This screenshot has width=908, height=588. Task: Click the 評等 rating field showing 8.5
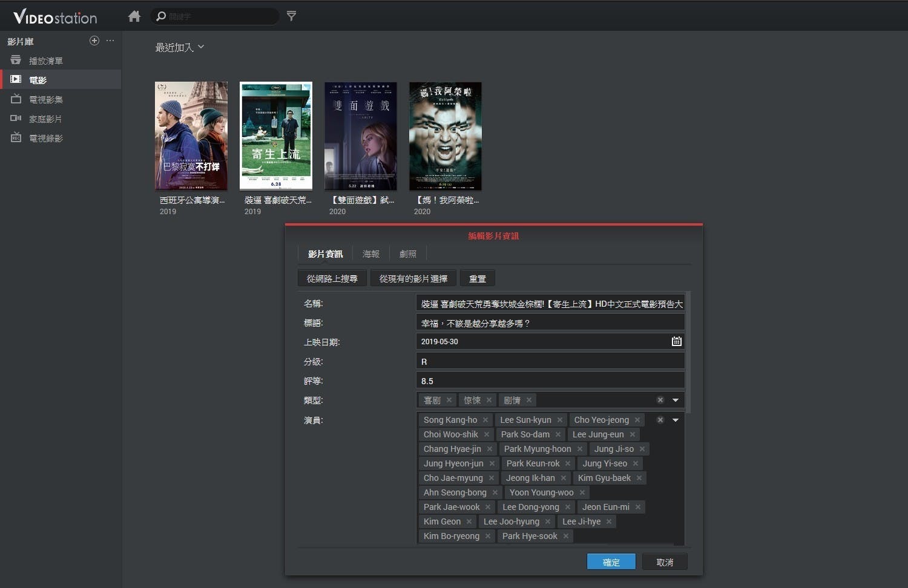(550, 381)
